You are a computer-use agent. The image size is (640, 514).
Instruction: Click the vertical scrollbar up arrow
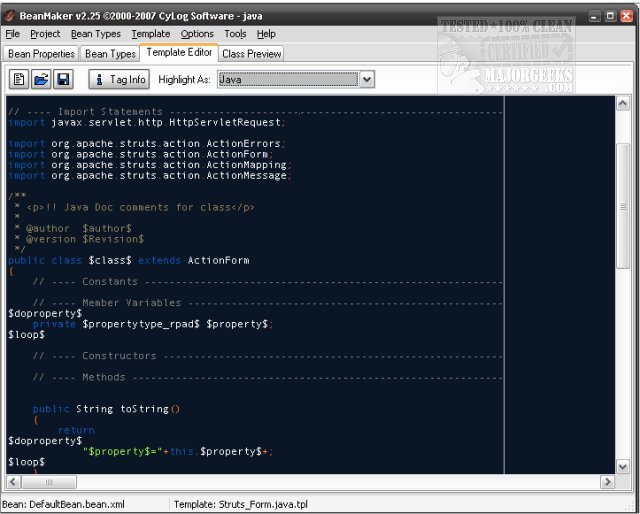coord(622,103)
